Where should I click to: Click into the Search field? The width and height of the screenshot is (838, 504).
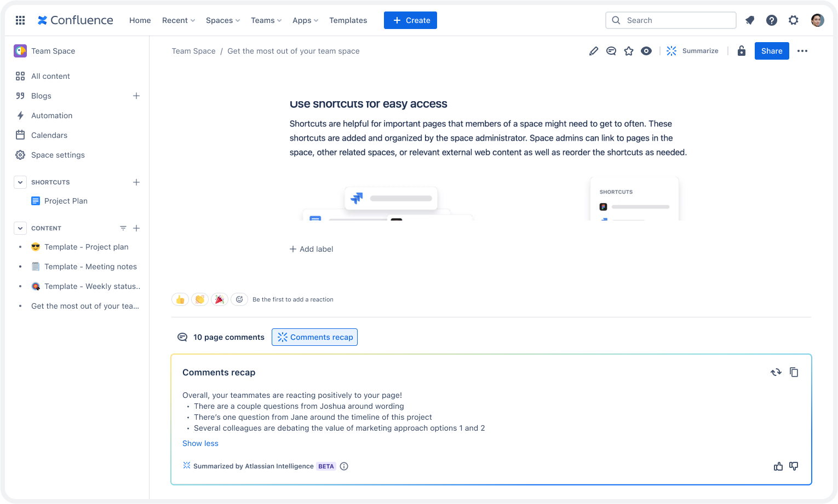pos(670,20)
